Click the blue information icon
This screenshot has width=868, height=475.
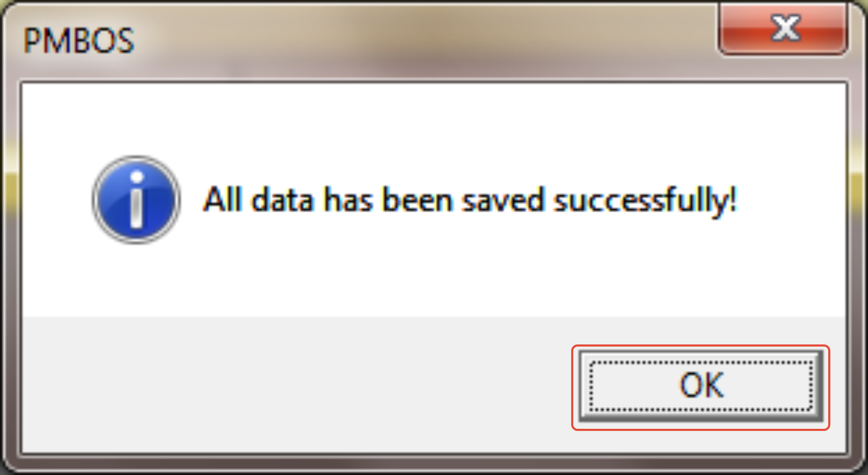[137, 200]
